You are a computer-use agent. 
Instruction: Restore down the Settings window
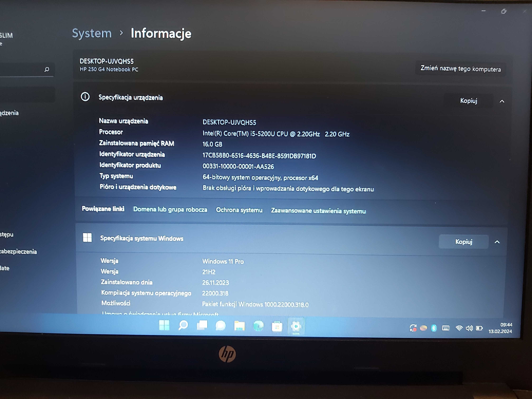coord(504,11)
